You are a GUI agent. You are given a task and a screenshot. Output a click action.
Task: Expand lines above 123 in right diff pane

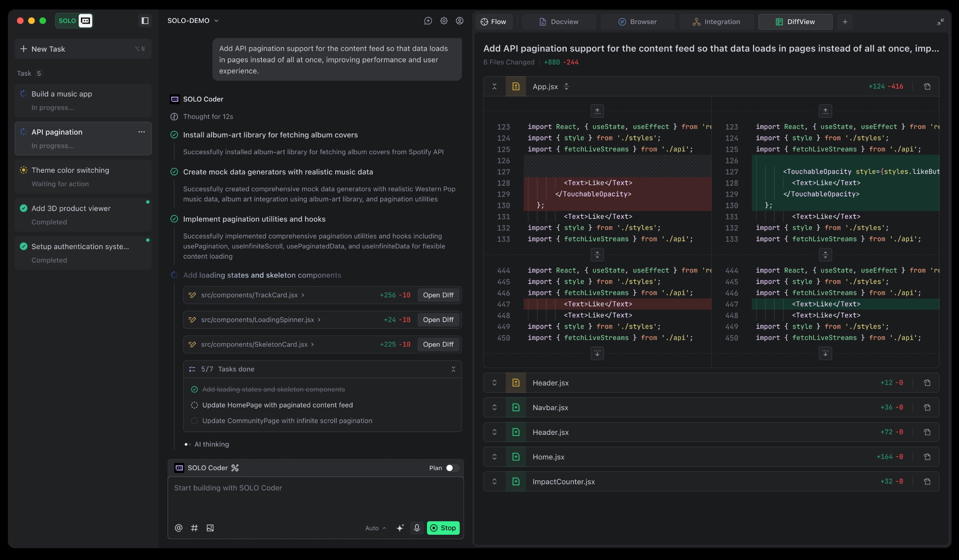click(826, 111)
